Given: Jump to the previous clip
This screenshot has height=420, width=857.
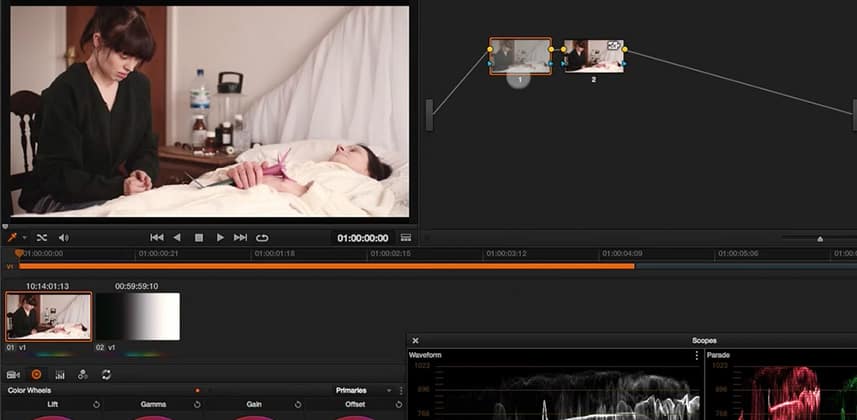Looking at the screenshot, I should click(157, 237).
